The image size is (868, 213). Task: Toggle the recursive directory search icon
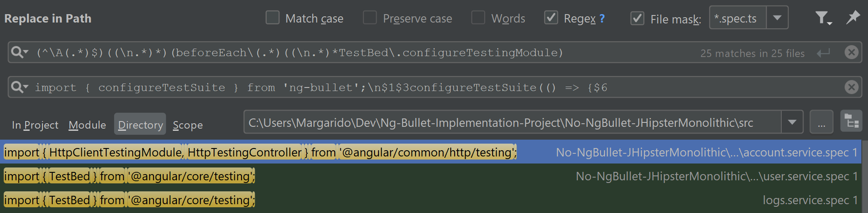(x=851, y=122)
